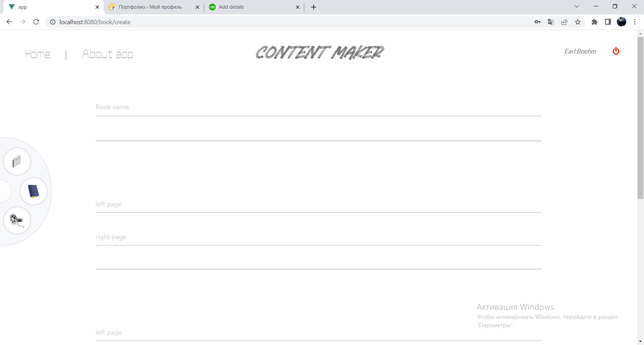
Task: Select the blue book icon in circular menu
Action: [34, 191]
